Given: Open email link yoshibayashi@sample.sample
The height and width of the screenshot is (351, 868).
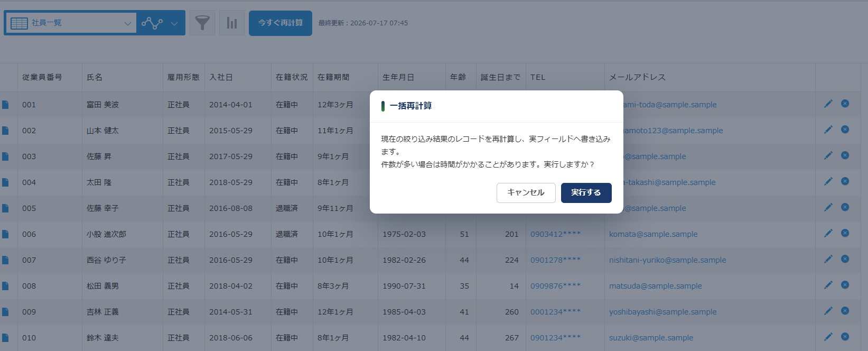Looking at the screenshot, I should coord(663,312).
